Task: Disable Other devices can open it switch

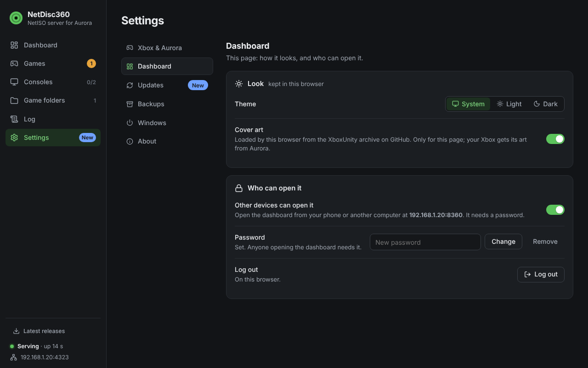Action: point(555,210)
